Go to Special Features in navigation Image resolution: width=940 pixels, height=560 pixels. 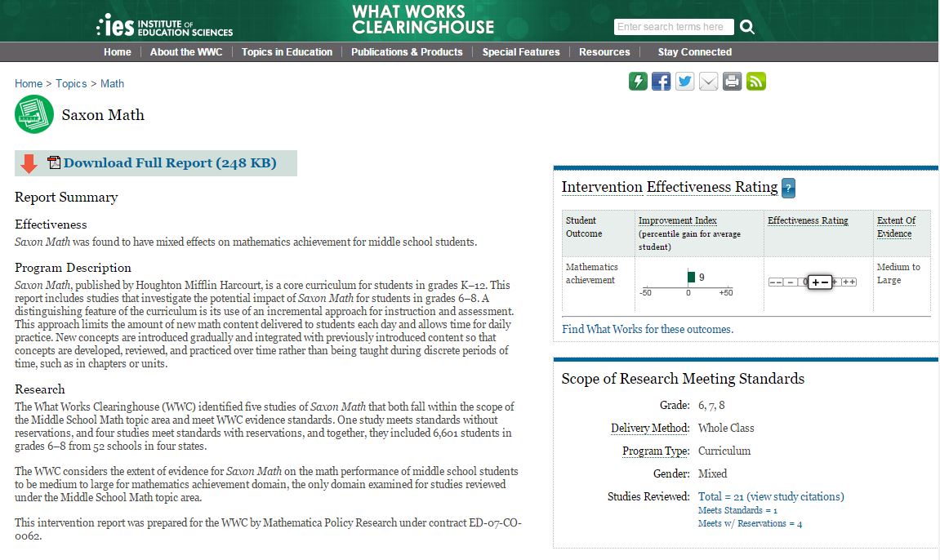pos(521,52)
